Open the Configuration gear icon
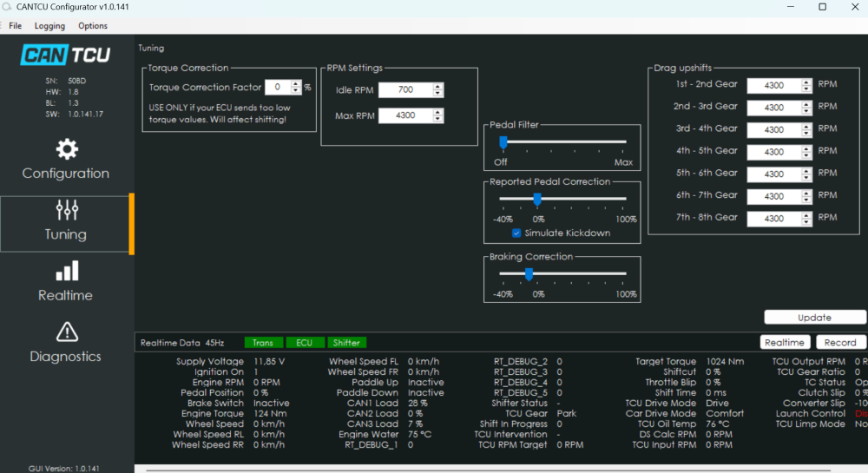The height and width of the screenshot is (473, 868). point(66,149)
